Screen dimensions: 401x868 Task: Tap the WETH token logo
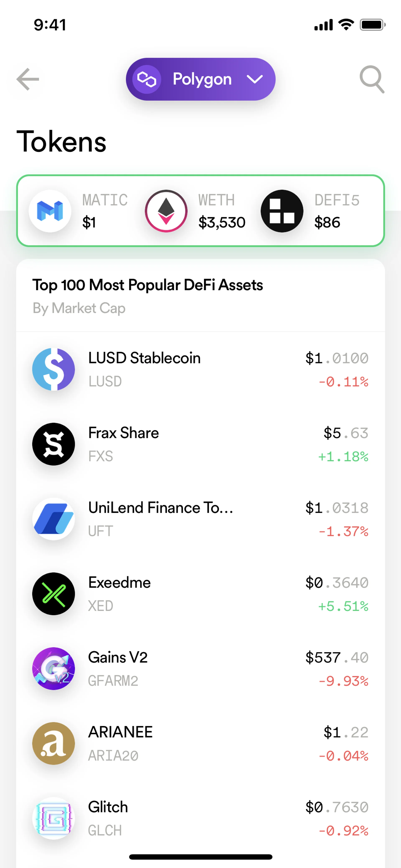coord(166,211)
